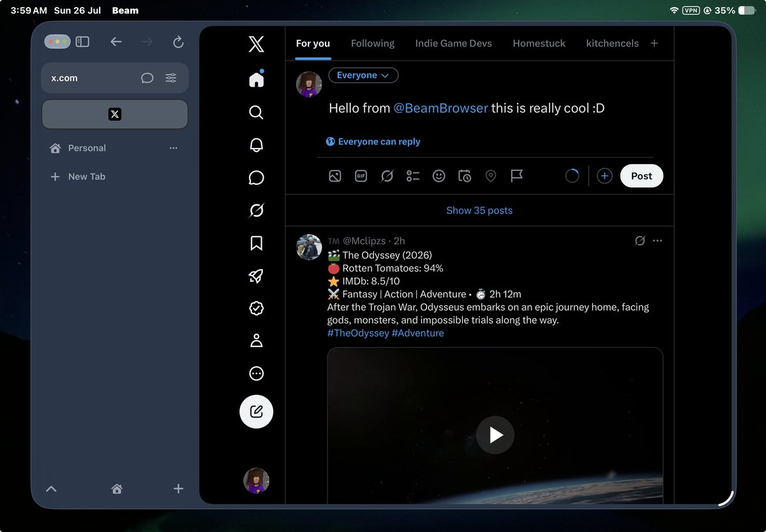Open Bookmarks icon
The height and width of the screenshot is (532, 766).
click(256, 243)
